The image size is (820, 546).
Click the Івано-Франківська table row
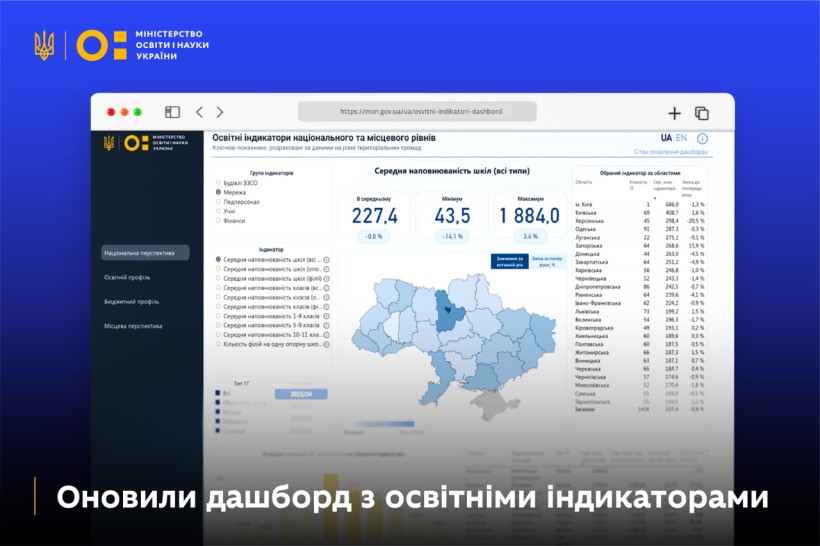coord(640,303)
